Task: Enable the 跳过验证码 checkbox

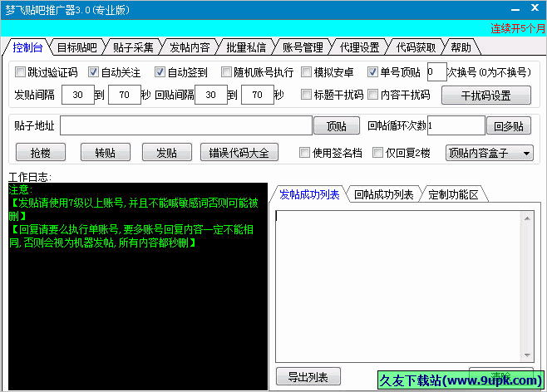Action: tap(20, 72)
